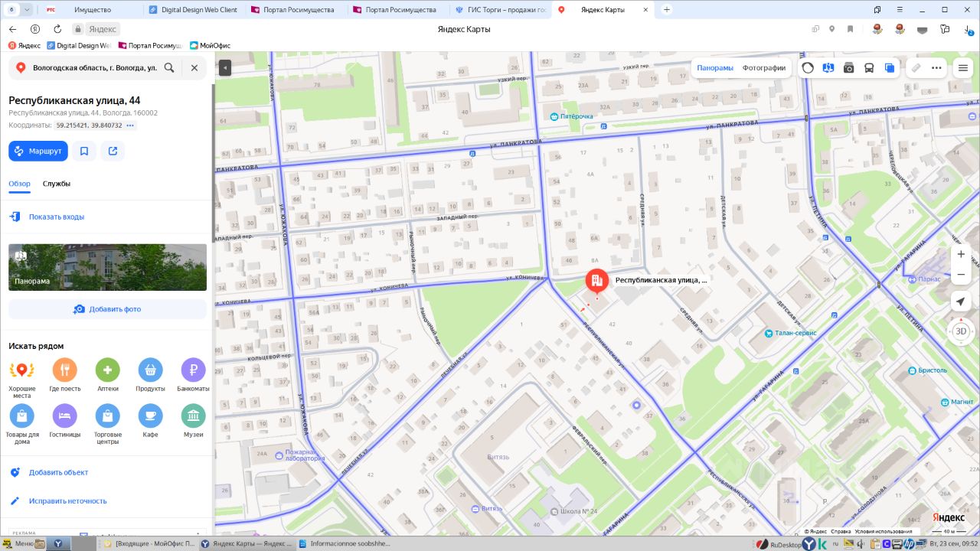Screen dimensions: 980x551
Task: Toggle the street panoramas layer icon
Action: [x=828, y=67]
